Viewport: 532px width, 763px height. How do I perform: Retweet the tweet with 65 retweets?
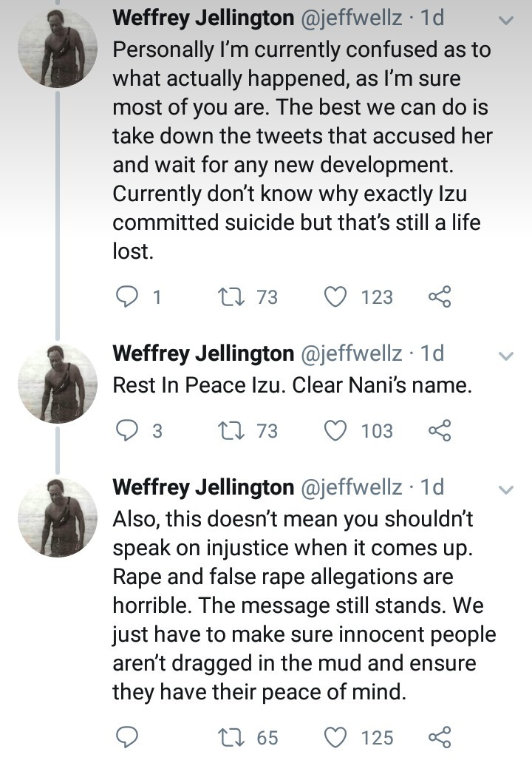point(222,737)
